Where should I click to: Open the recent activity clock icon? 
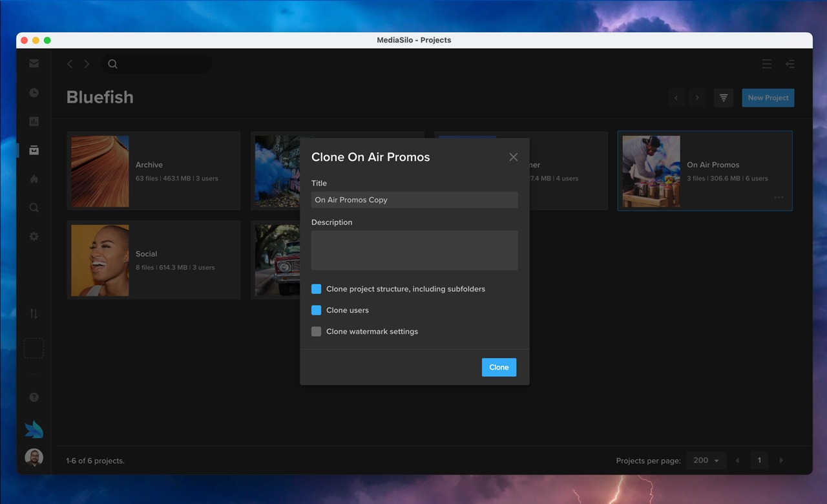(x=34, y=92)
